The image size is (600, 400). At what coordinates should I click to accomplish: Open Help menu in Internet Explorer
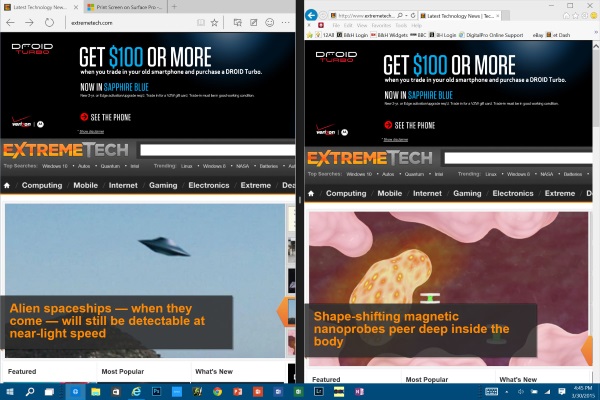416,25
